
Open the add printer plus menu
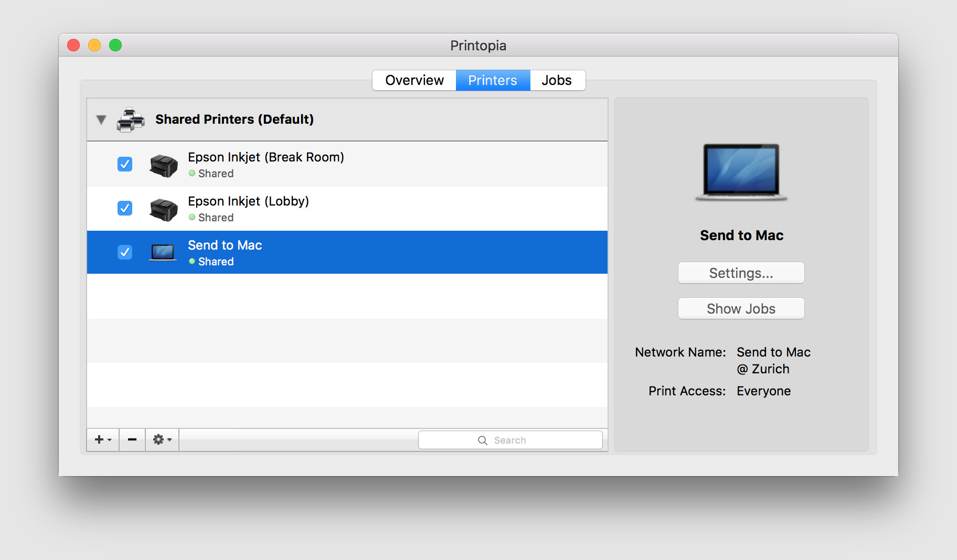(x=103, y=439)
